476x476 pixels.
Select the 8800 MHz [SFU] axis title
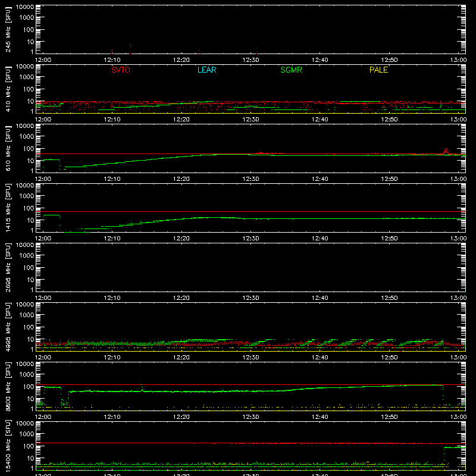coord(8,386)
